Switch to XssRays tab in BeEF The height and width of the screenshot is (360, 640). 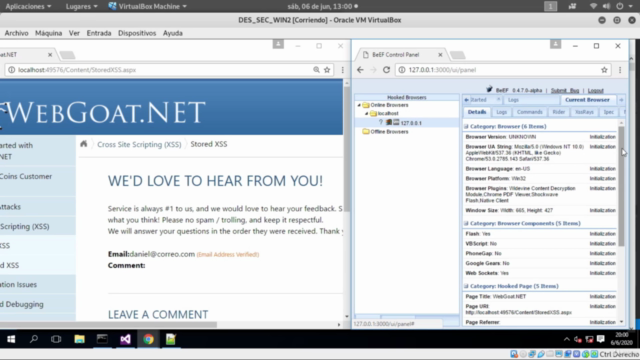(x=584, y=112)
